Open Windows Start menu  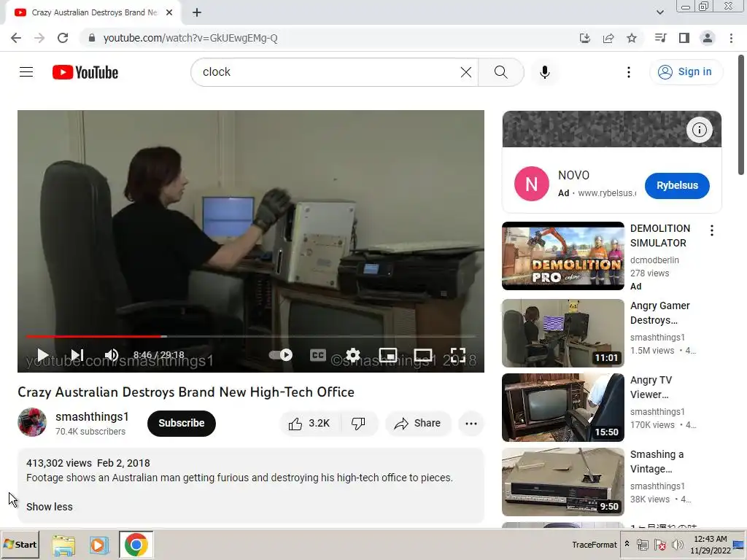pyautogui.click(x=20, y=544)
